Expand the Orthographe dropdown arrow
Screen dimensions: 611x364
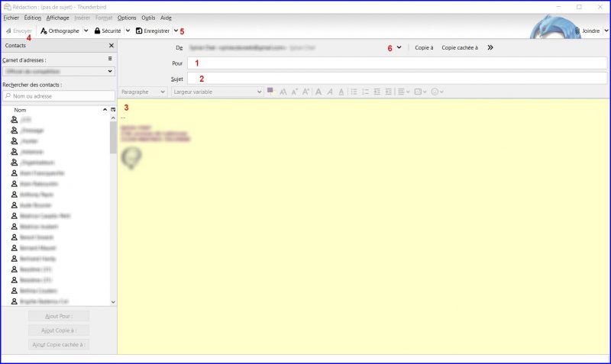[86, 31]
